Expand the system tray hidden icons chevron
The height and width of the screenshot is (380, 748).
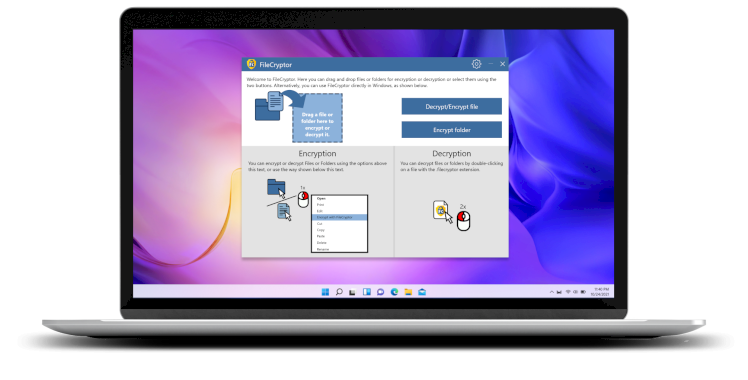click(552, 292)
